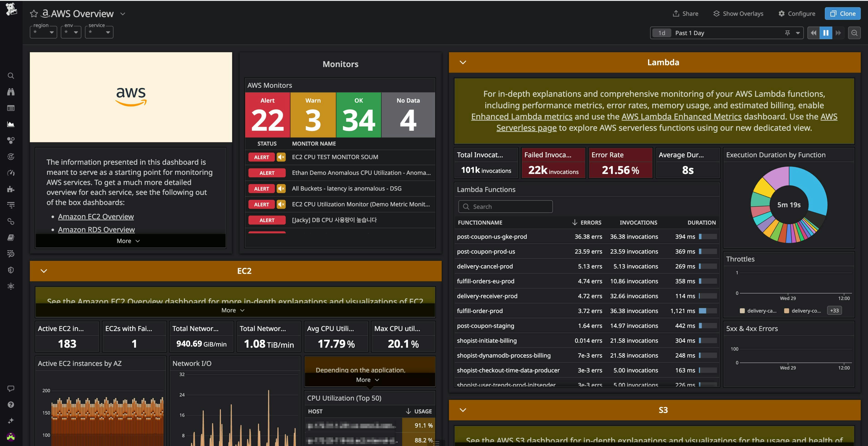Toggle Show Overlays

click(738, 14)
